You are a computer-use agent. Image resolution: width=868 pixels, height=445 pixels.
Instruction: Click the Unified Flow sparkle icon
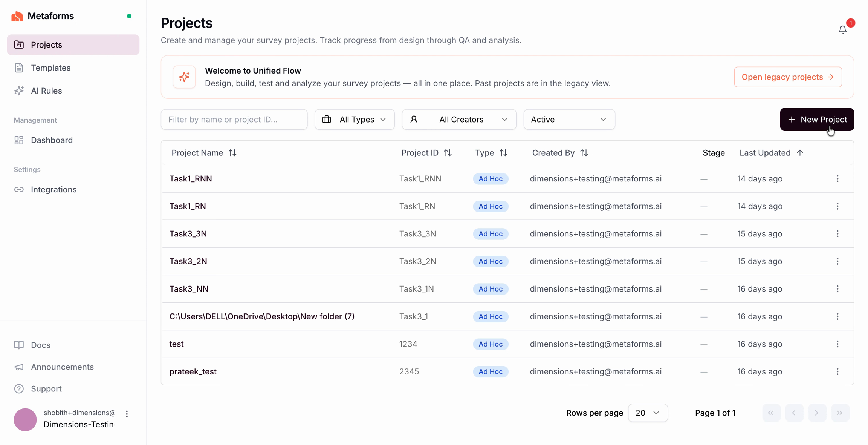[184, 77]
